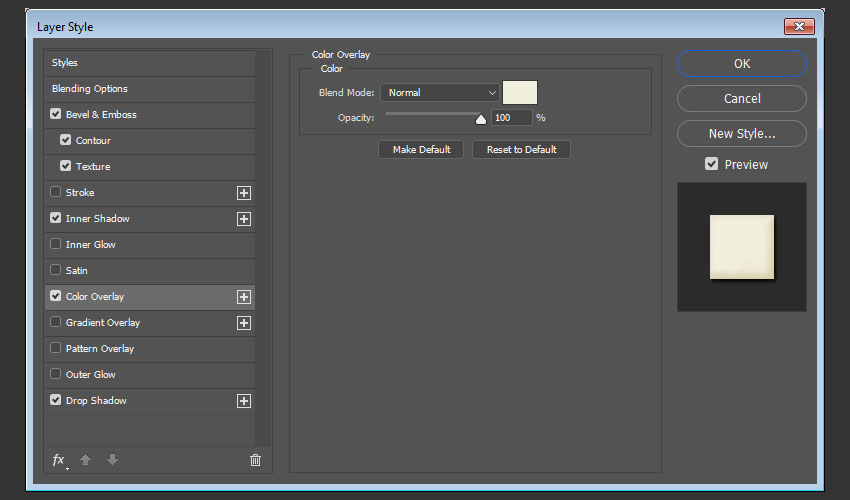The width and height of the screenshot is (850, 500).
Task: Move effect down with the down arrow
Action: pyautogui.click(x=112, y=460)
